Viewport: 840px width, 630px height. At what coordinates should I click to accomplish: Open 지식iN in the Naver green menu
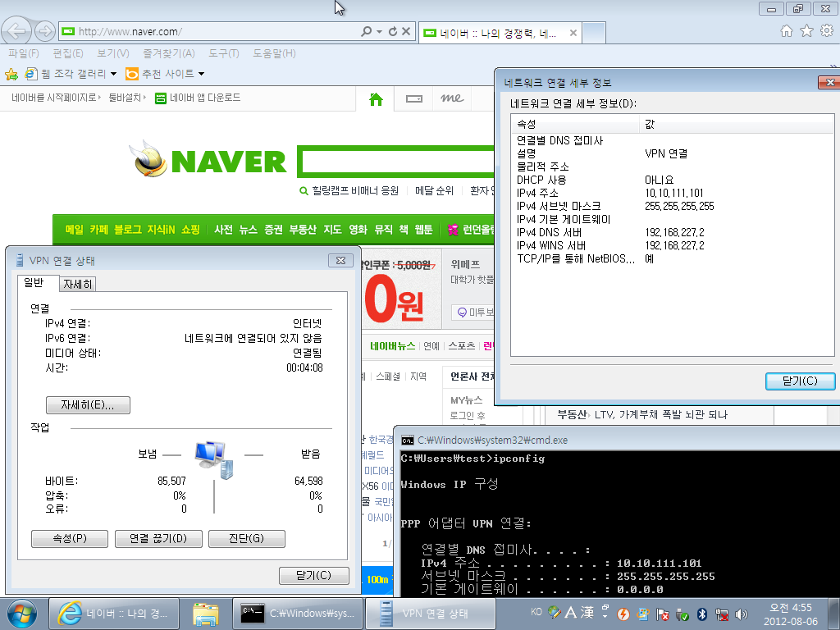tap(162, 230)
